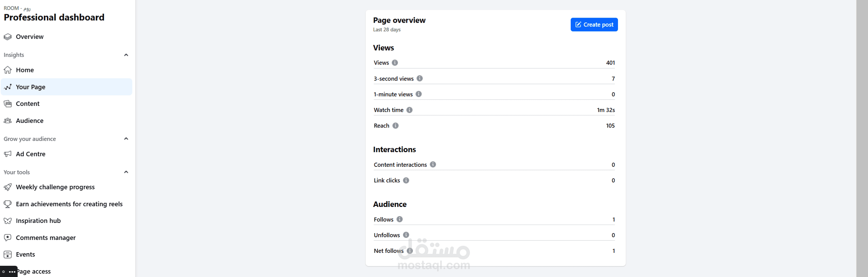Click the info icon beside Content interactions

(433, 164)
